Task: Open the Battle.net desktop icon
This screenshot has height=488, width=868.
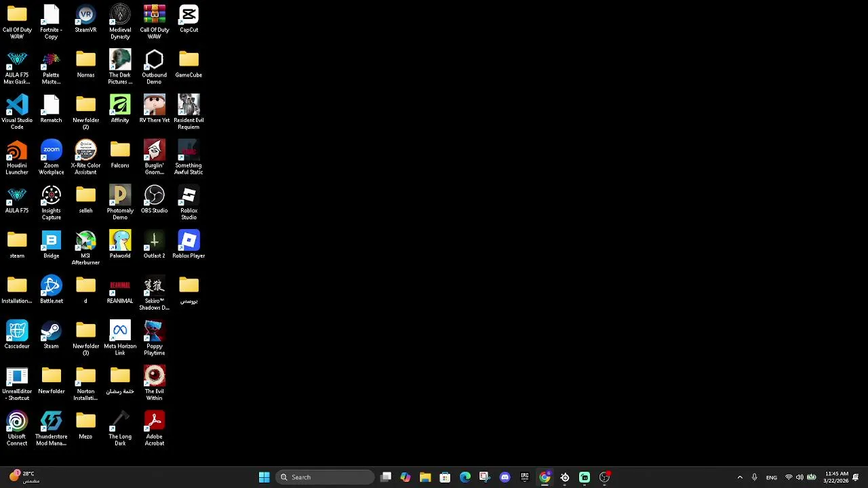Action: tap(51, 291)
